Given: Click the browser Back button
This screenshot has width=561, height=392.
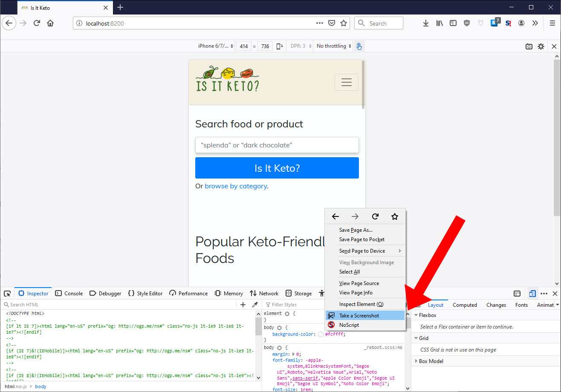Looking at the screenshot, I should (x=9, y=23).
